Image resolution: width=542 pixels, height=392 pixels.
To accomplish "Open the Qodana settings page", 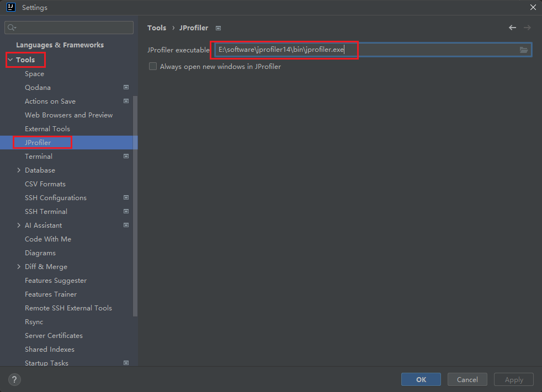I will [x=38, y=87].
